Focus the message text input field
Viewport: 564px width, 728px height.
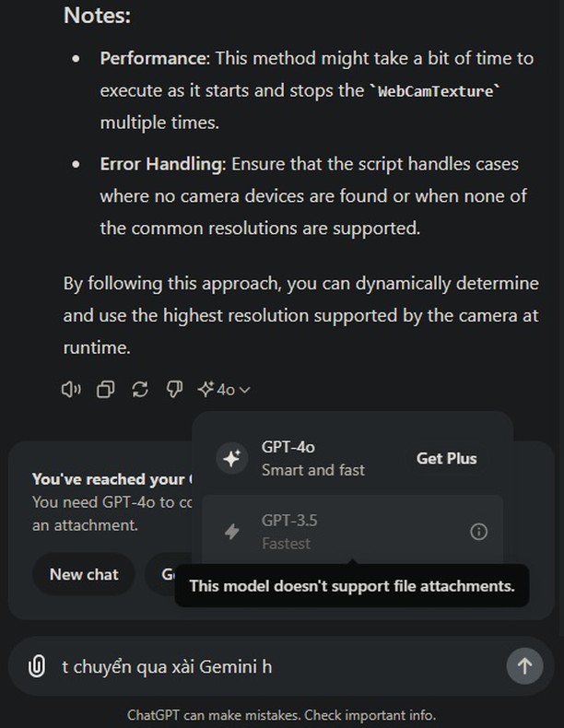[x=276, y=665]
